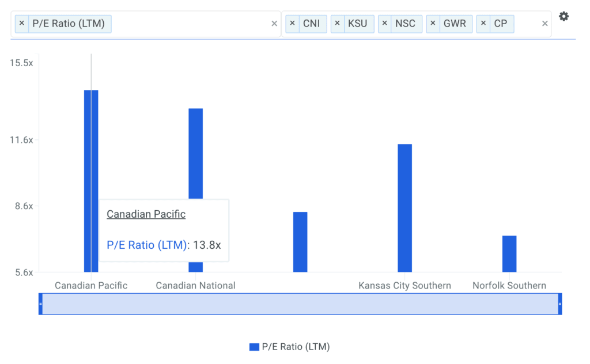Clear all tickers in the company selector
Viewport: 590px width, 364px height.
tap(544, 24)
